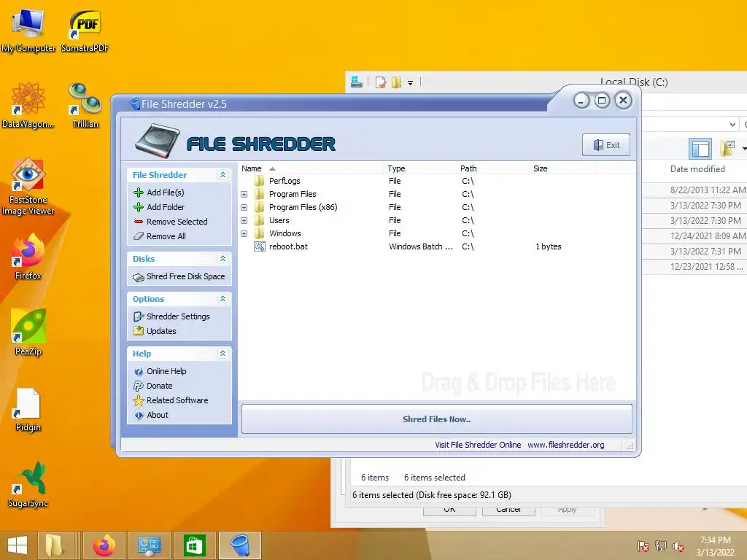The image size is (747, 560).
Task: Open Firefox from the taskbar
Action: [x=104, y=545]
